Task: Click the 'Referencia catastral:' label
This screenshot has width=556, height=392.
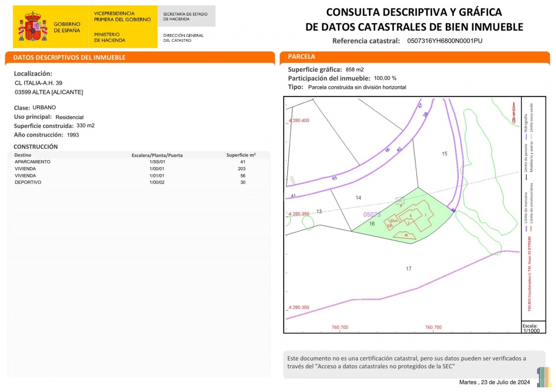Action: 366,41
